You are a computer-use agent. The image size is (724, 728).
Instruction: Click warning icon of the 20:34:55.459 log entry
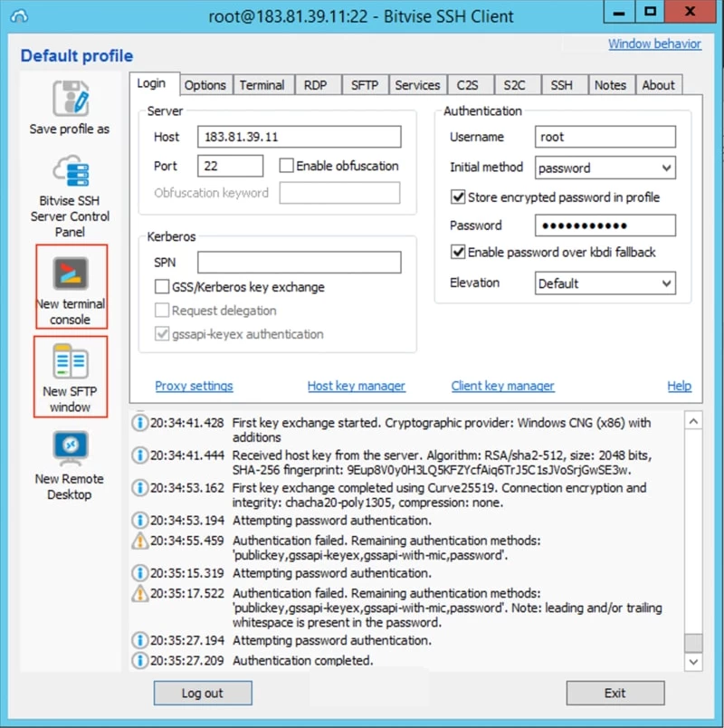pos(139,541)
